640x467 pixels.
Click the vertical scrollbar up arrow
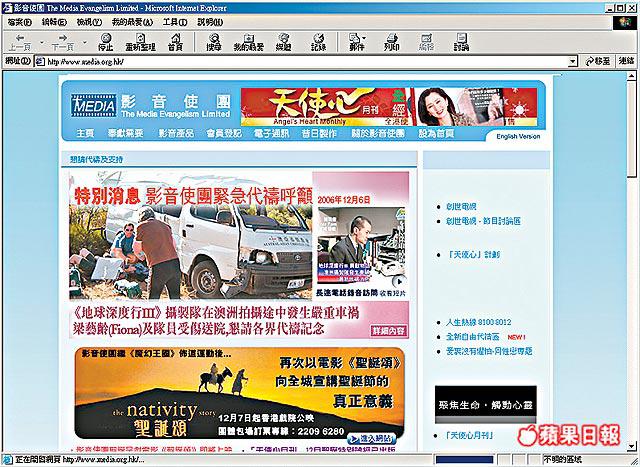pos(631,76)
